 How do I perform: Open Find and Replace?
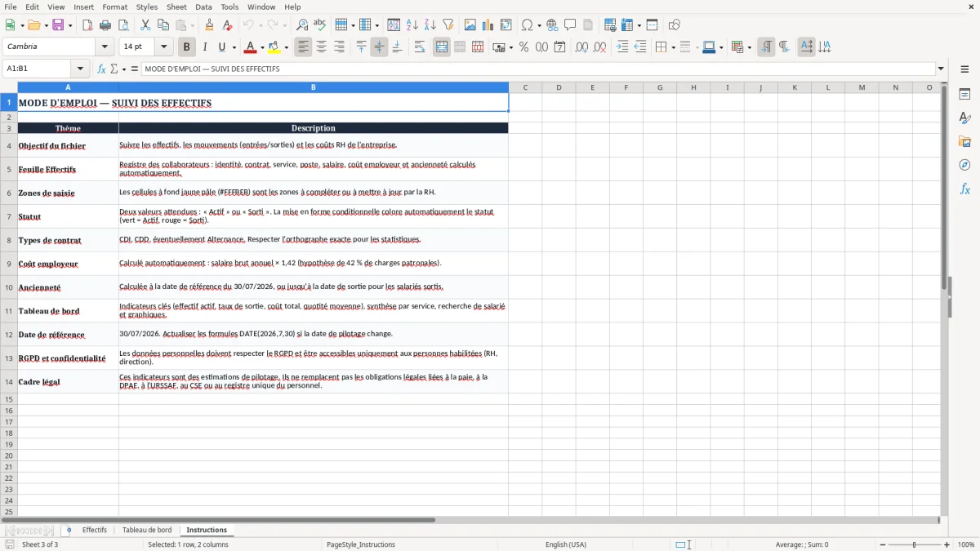point(302,25)
